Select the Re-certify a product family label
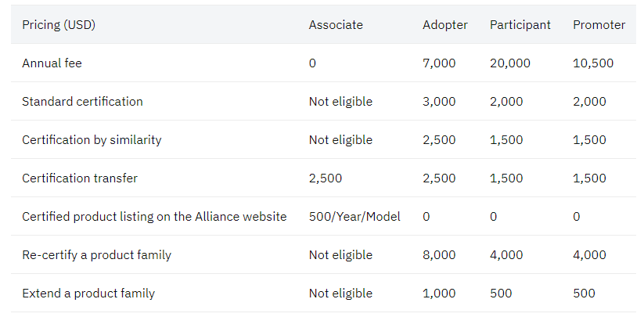Viewport: 644px width, 317px height. pos(96,255)
